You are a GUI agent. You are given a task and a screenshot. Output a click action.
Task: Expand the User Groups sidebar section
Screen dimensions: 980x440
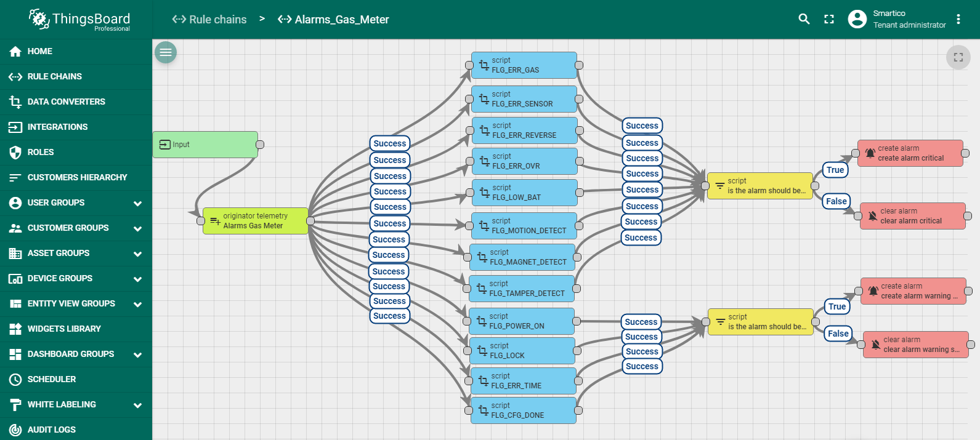(137, 203)
